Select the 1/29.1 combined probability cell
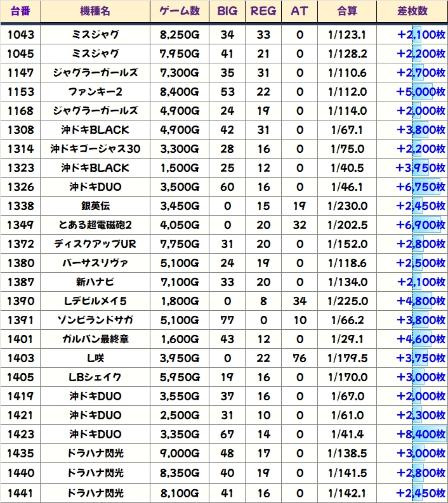 point(348,339)
